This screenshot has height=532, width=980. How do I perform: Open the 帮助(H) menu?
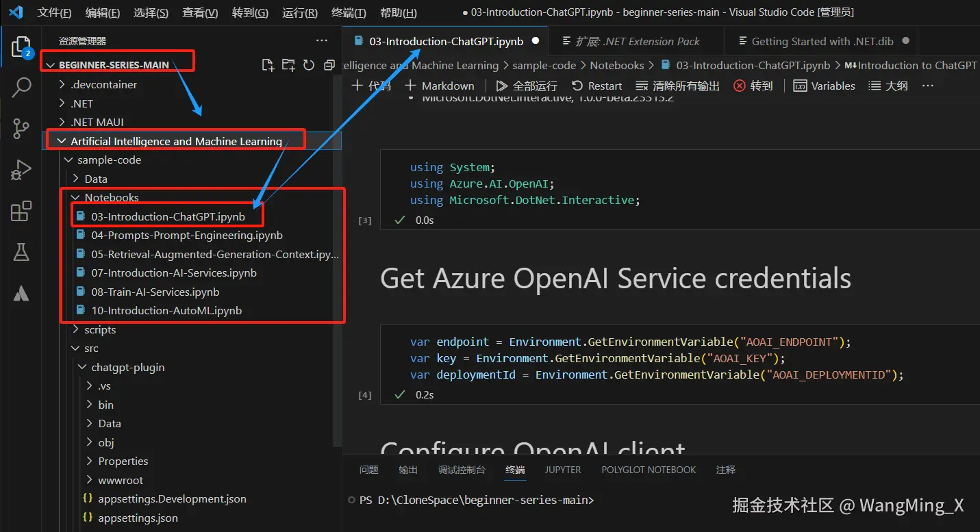coord(398,12)
